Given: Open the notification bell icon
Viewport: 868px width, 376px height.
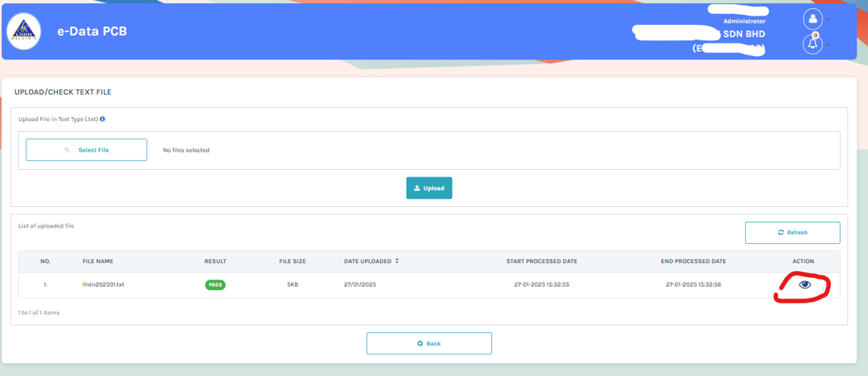Looking at the screenshot, I should pos(813,45).
